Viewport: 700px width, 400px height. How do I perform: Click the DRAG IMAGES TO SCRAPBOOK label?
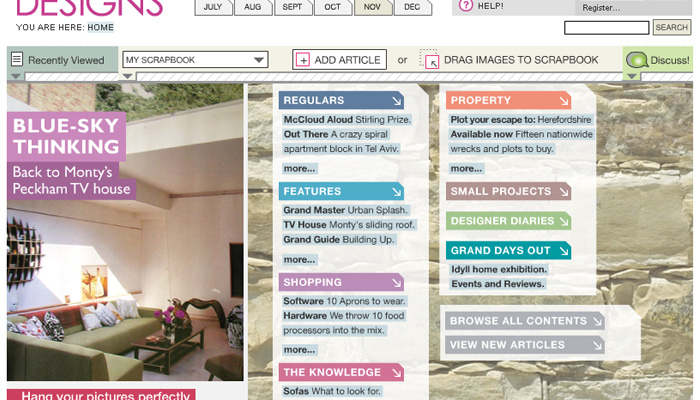pos(521,60)
